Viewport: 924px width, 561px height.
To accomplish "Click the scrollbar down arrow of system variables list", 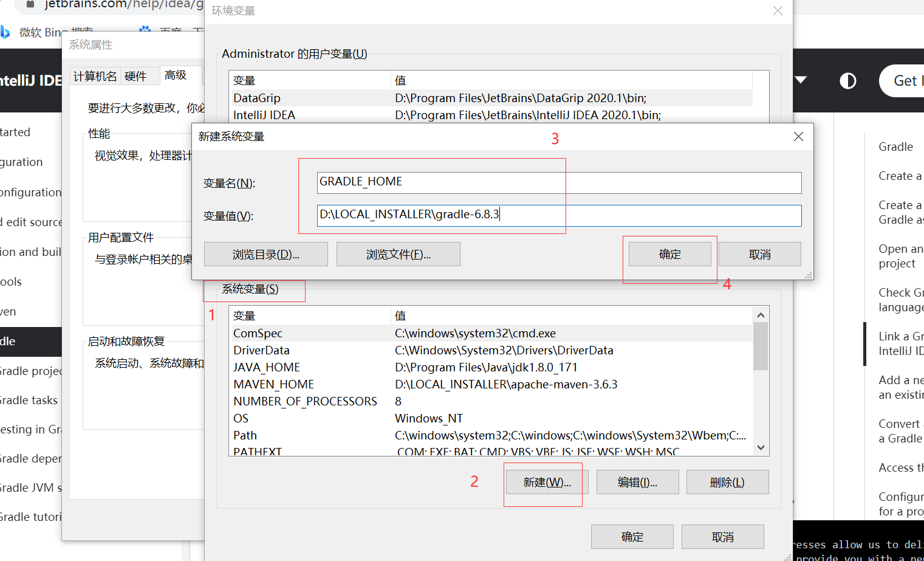I will [761, 448].
